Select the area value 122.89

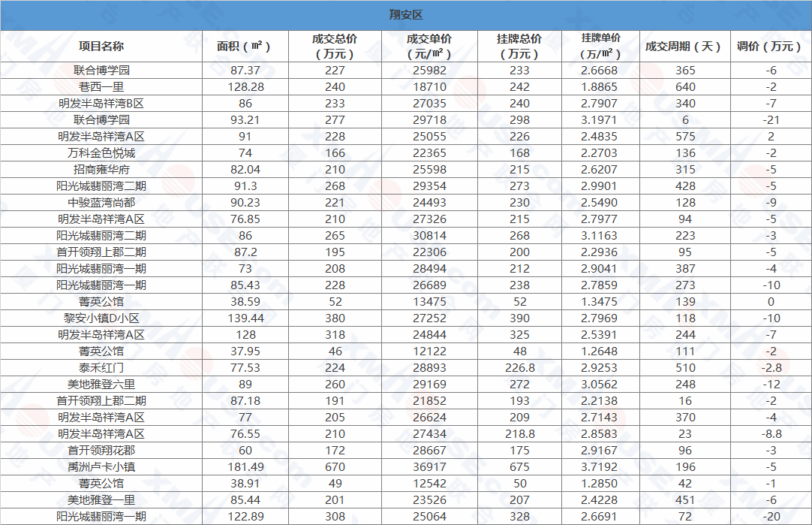pos(245,517)
